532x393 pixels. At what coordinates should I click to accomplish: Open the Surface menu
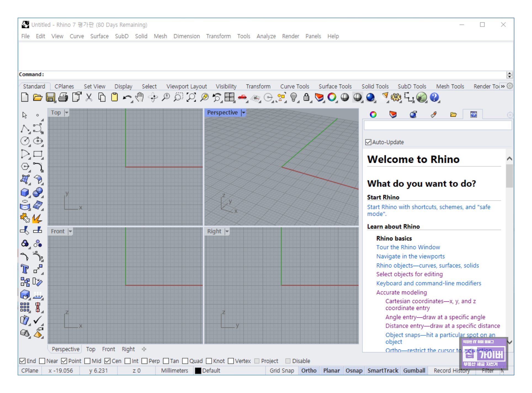coord(99,36)
